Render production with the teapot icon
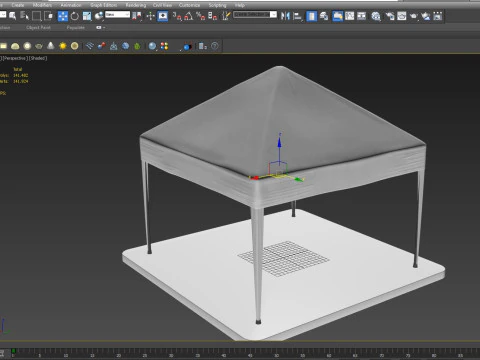The width and height of the screenshot is (480, 360). (414, 16)
